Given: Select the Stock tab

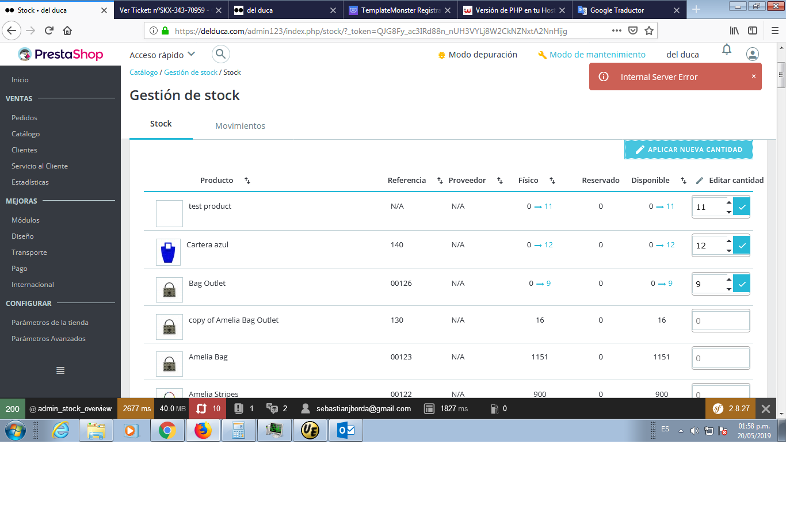Looking at the screenshot, I should click(x=161, y=124).
